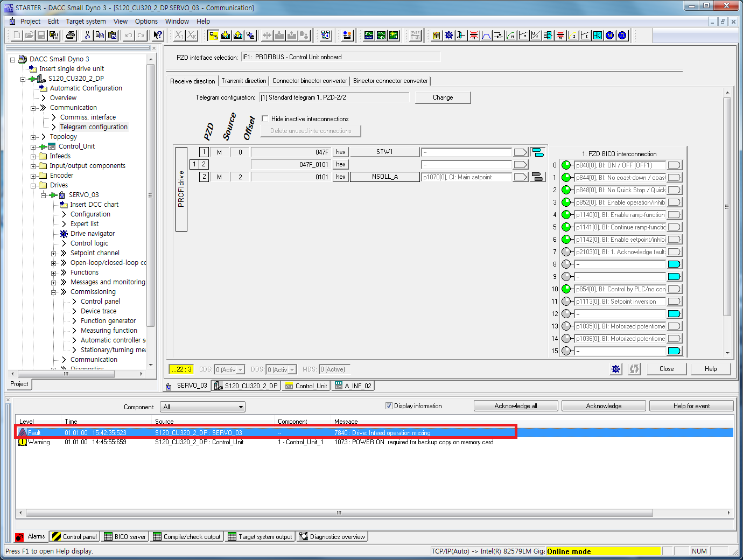Screen dimensions: 743x560
Task: Click the yellow connect to target system icon
Action: (213, 36)
